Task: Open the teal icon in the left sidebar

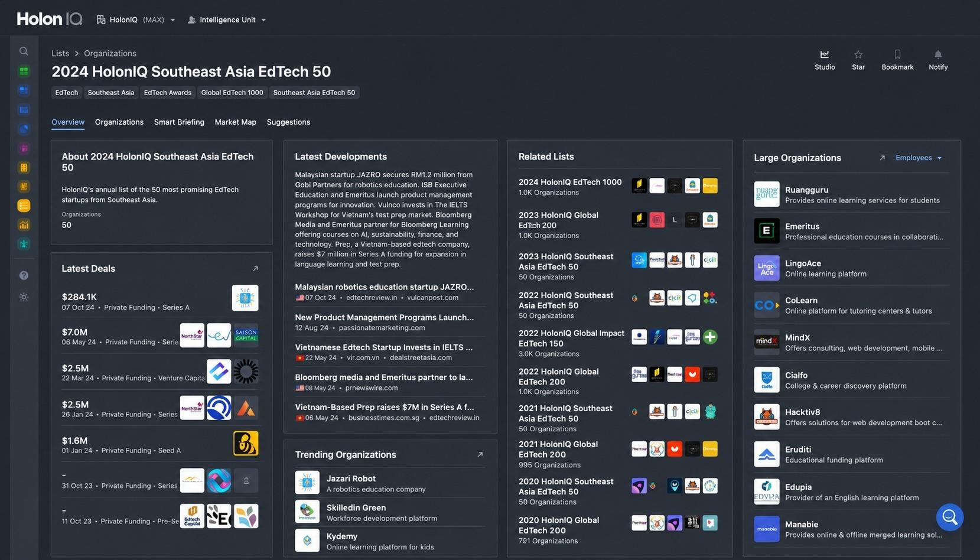Action: tap(24, 244)
